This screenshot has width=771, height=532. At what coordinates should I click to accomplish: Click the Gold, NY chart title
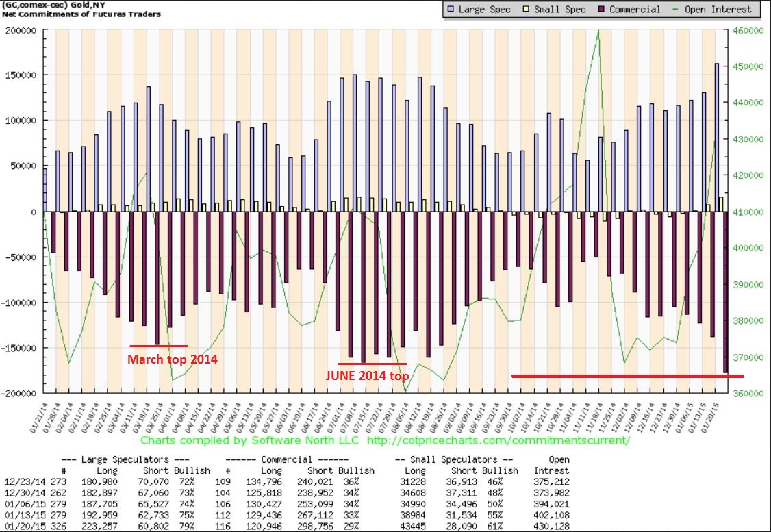pos(56,5)
